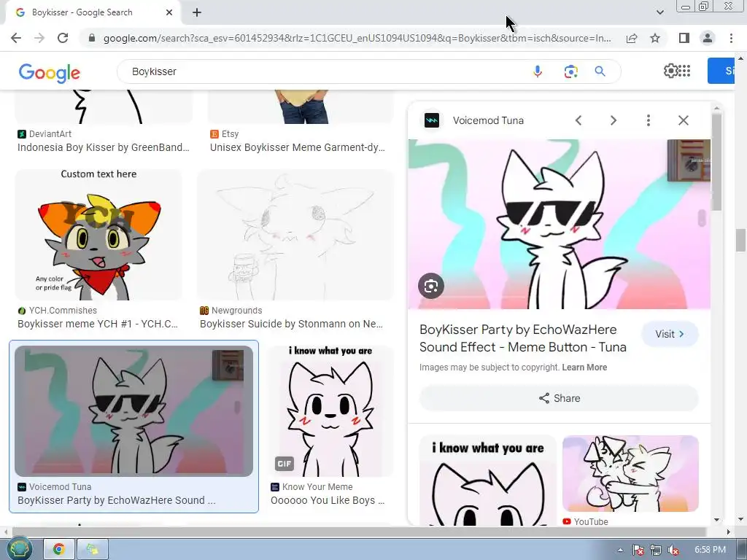Image resolution: width=747 pixels, height=560 pixels.
Task: Start a voice search with microphone
Action: [538, 71]
